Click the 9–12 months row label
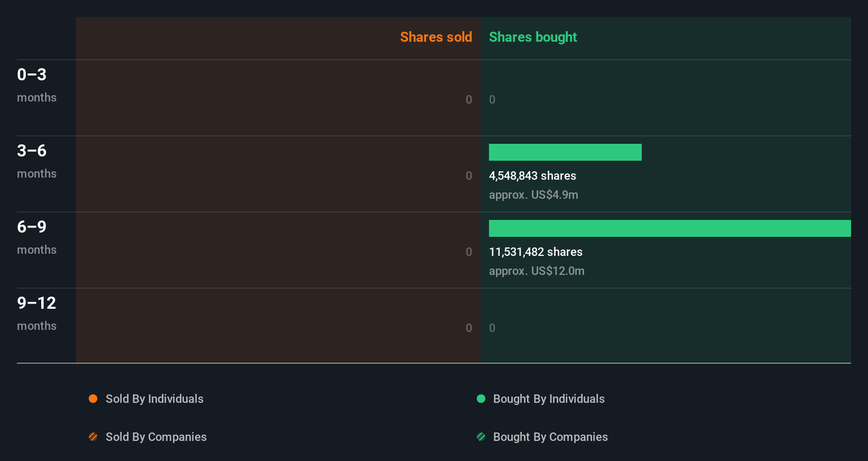The width and height of the screenshot is (868, 461). point(36,314)
